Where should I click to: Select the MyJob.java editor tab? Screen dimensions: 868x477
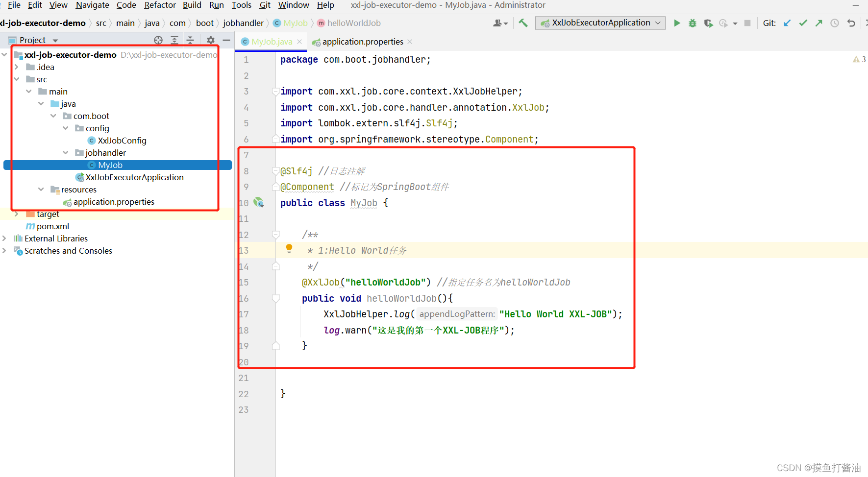(271, 42)
